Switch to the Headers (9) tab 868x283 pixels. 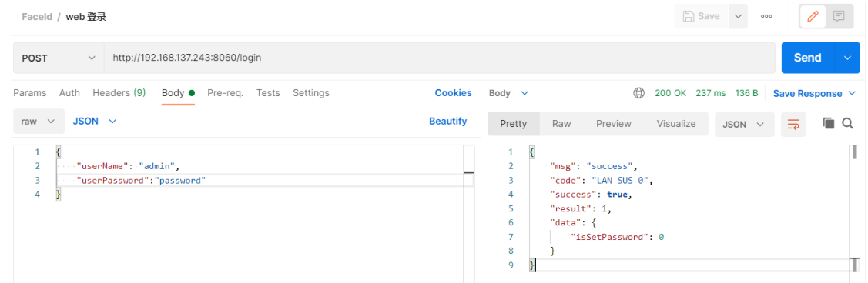tap(119, 93)
